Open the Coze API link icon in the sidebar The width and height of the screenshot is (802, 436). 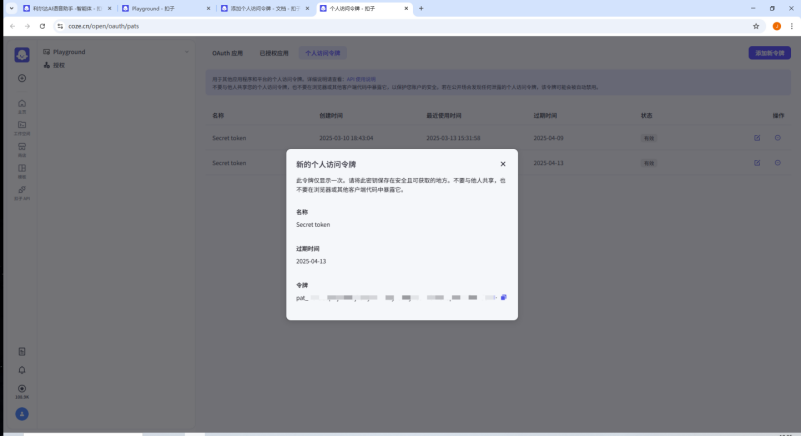(22, 190)
